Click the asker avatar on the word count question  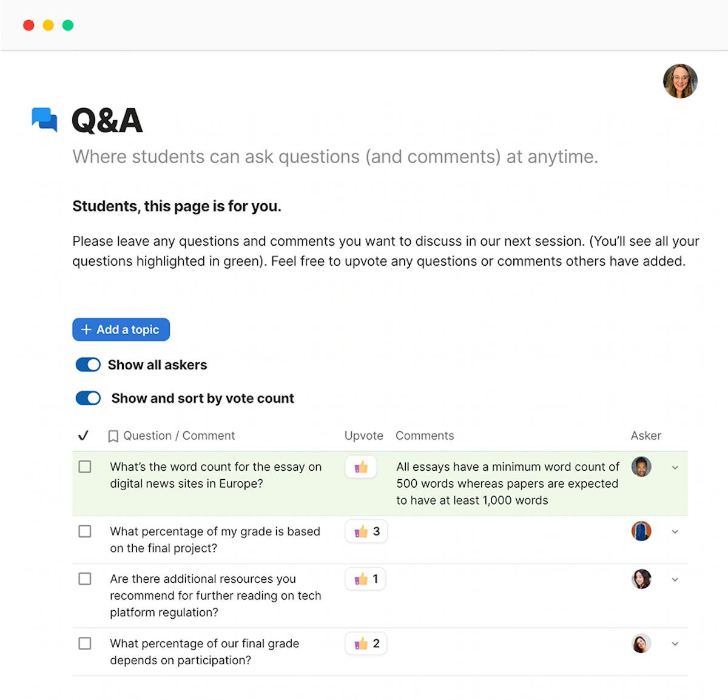click(641, 466)
